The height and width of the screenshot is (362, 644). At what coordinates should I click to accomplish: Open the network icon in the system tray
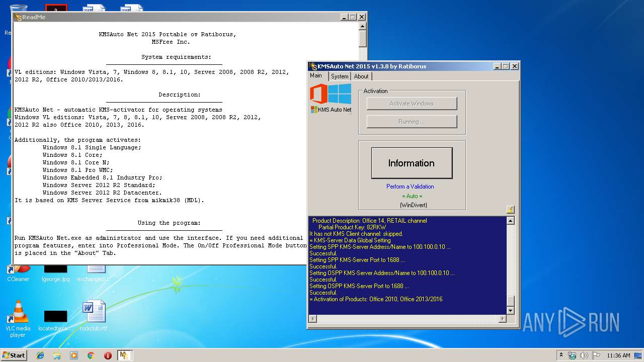572,355
